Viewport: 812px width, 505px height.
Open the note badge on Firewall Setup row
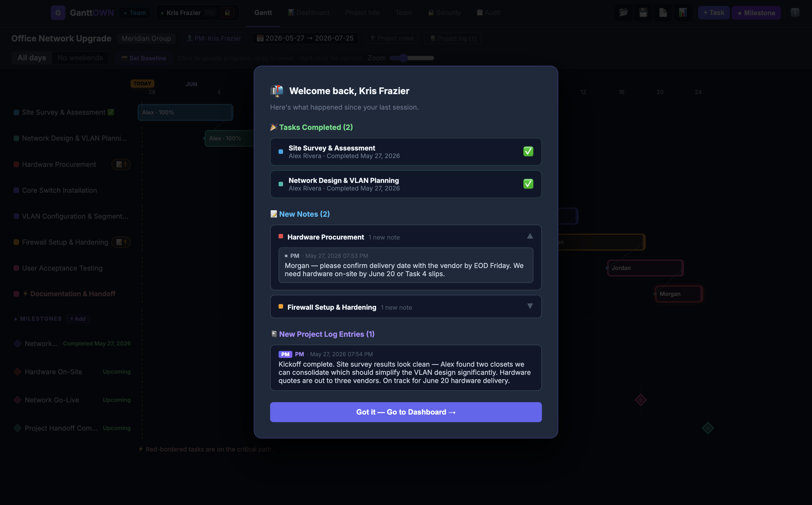click(121, 242)
